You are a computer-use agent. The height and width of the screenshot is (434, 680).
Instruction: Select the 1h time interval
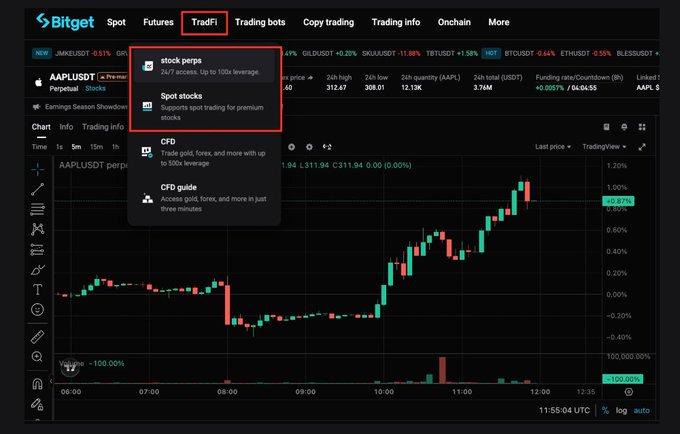[115, 147]
